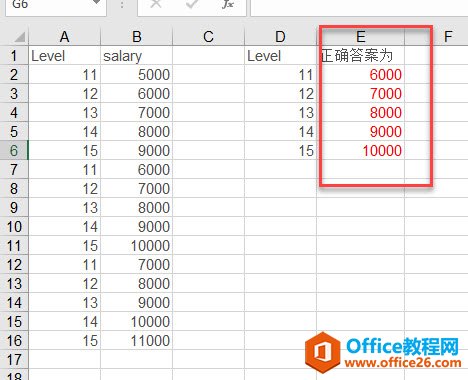Click the Select All corner triangle

(x=19, y=37)
